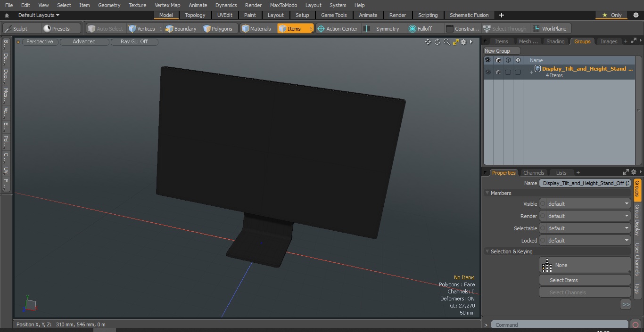Toggle visibility eye for Display_Tilt group
Screen dimensions: 644x332
click(x=488, y=73)
